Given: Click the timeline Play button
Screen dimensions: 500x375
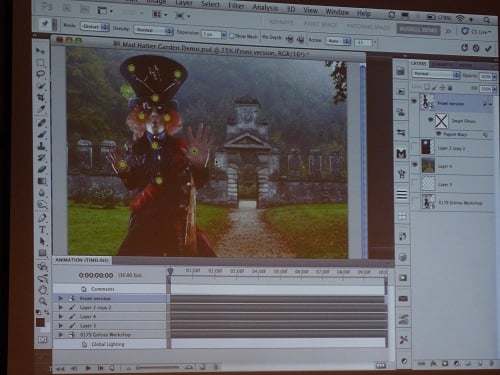Looking at the screenshot, I should coord(88,368).
